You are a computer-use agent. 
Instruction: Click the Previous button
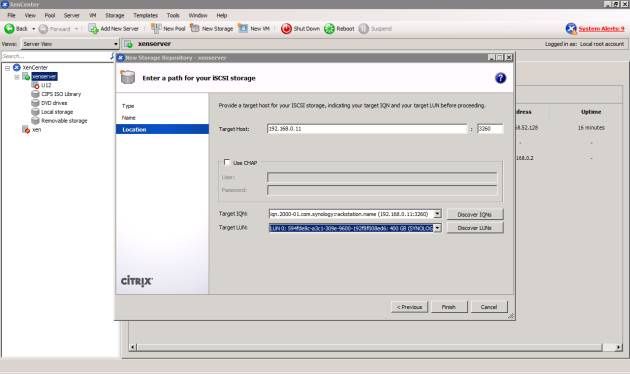(409, 307)
